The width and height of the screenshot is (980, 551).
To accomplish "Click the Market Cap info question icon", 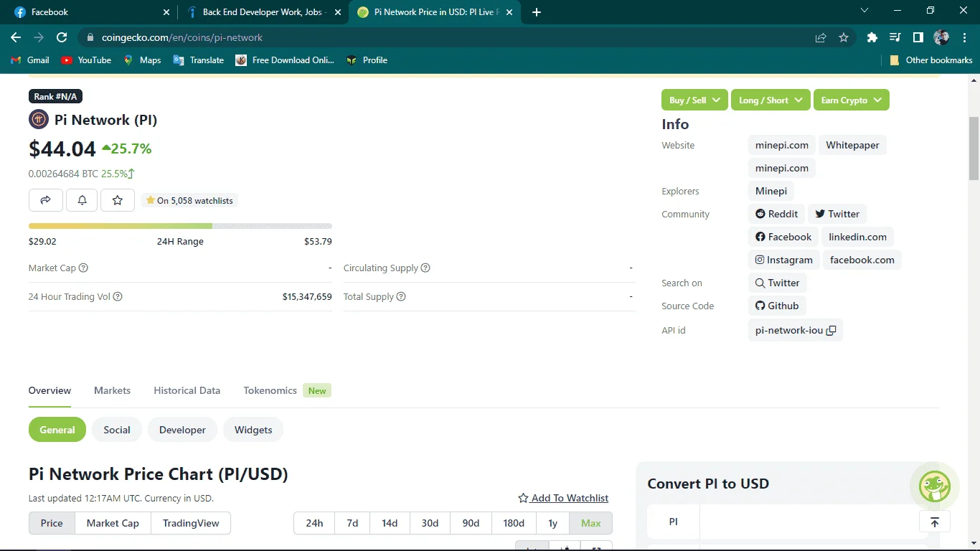I will 83,268.
